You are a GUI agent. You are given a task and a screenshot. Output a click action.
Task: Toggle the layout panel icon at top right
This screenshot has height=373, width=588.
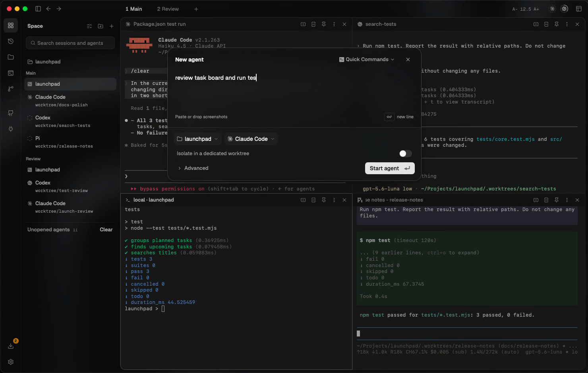pyautogui.click(x=579, y=9)
